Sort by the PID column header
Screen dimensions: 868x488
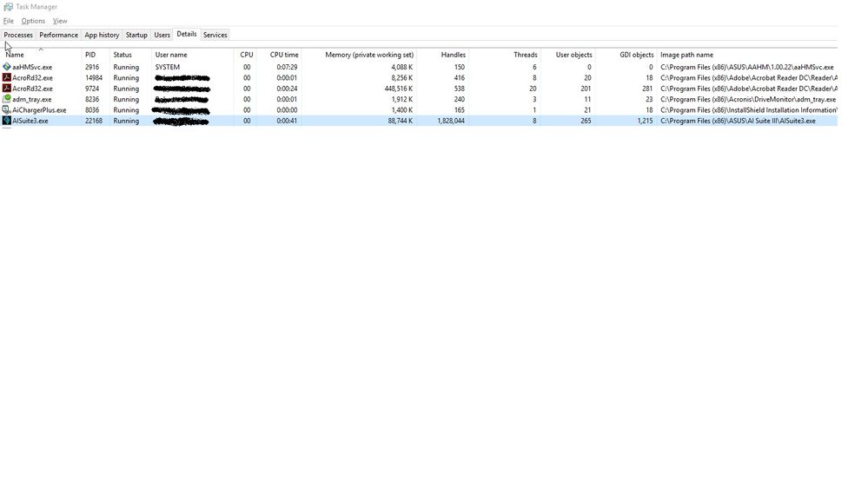(90, 55)
